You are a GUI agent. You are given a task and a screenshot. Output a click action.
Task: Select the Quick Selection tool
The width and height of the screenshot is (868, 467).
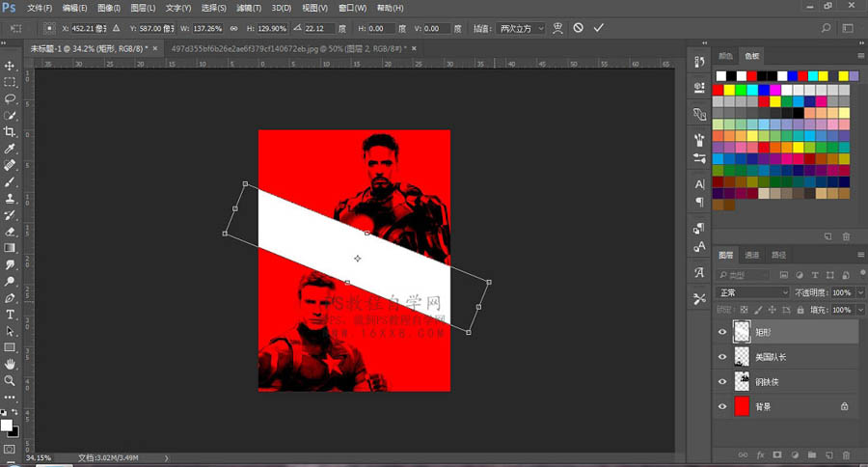click(10, 115)
